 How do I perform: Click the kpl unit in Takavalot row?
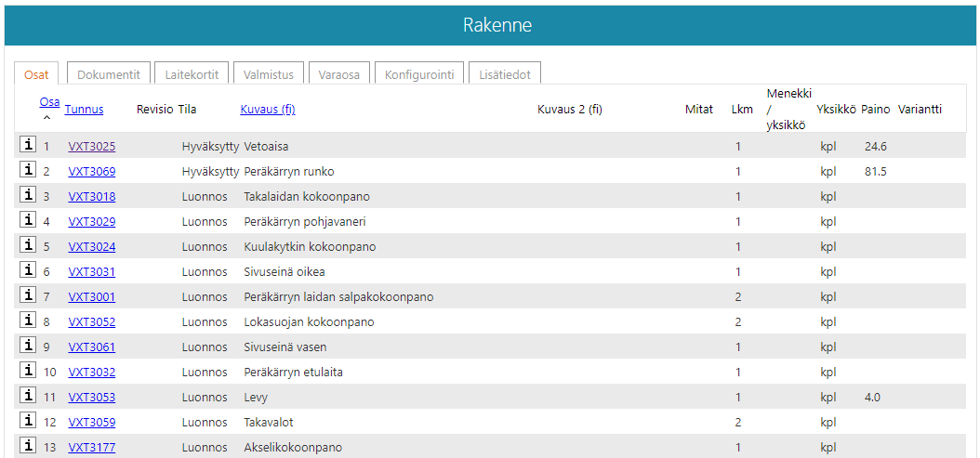tap(828, 422)
